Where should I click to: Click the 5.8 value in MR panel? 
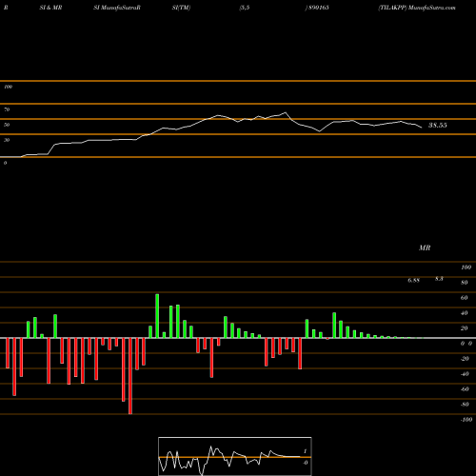[439, 279]
